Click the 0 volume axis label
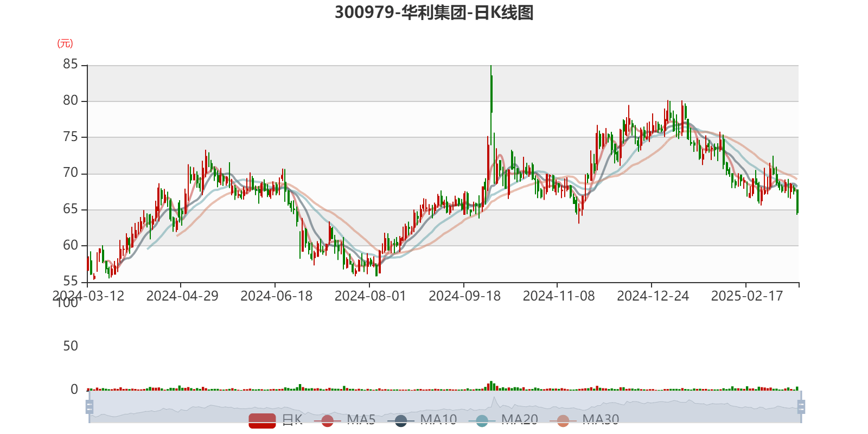Image resolution: width=868 pixels, height=434 pixels. 74,390
